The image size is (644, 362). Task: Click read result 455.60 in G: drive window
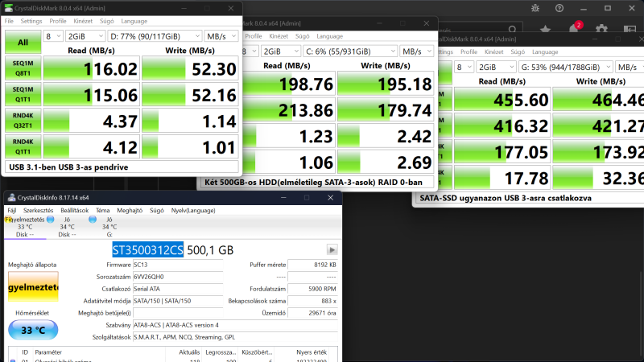pos(502,99)
